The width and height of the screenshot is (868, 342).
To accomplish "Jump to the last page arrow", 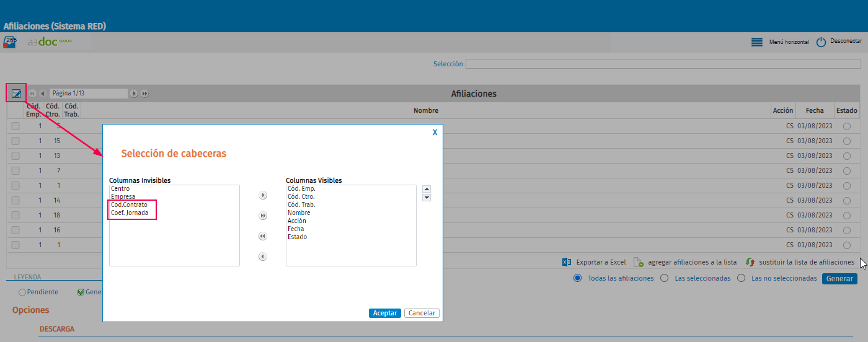I will [x=144, y=94].
